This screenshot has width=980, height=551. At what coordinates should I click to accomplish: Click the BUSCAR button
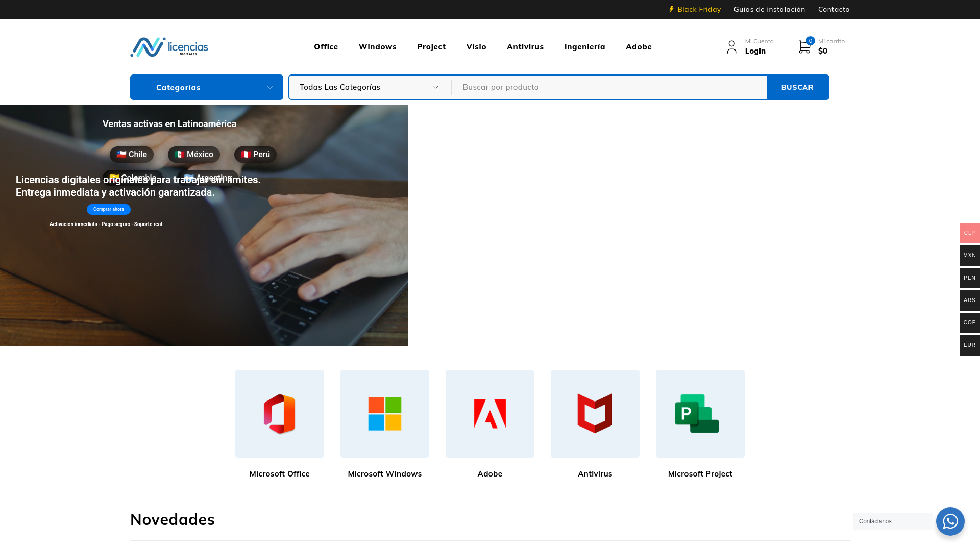tap(797, 87)
